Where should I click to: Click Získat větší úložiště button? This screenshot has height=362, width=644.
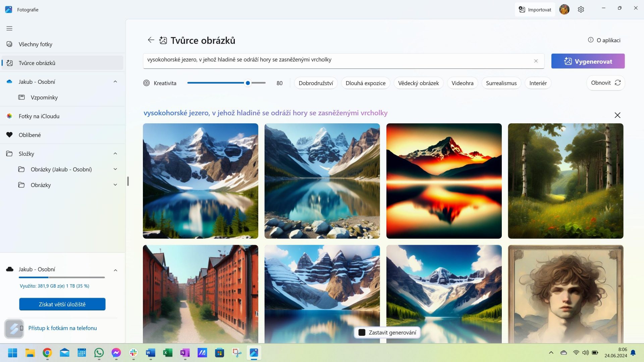pyautogui.click(x=62, y=304)
